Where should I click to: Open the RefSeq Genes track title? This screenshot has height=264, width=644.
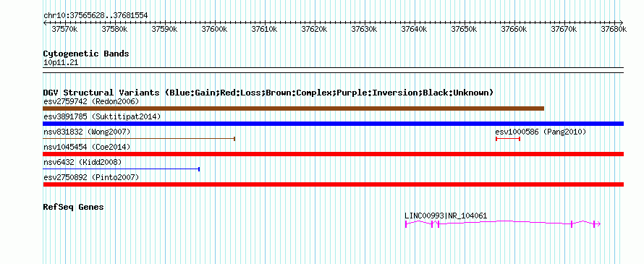pyautogui.click(x=73, y=207)
